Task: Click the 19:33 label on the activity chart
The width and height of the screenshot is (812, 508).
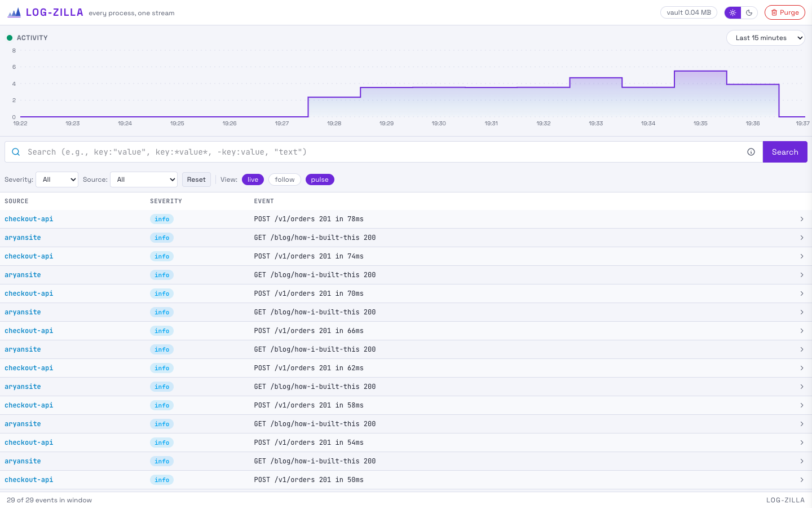Action: point(596,123)
